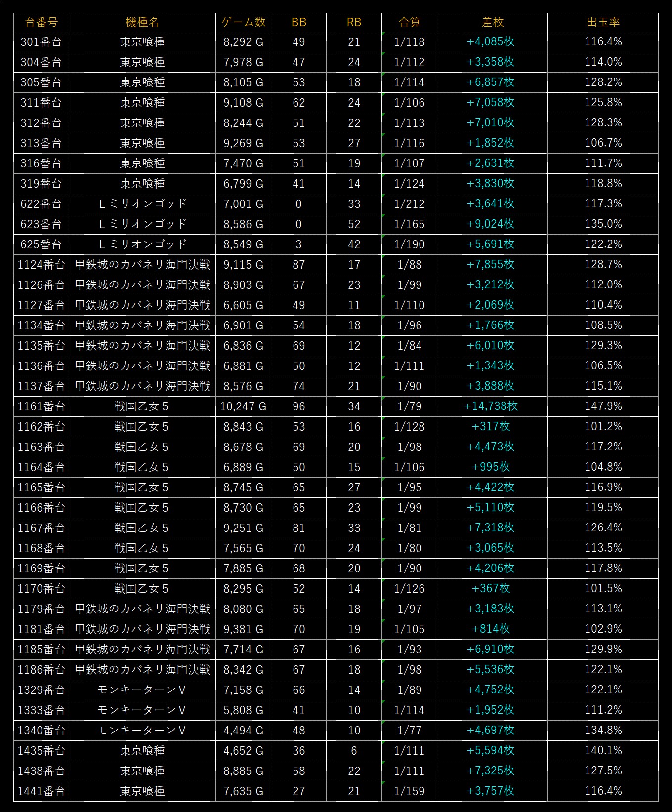Screen dimensions: 672x812
Task: Select the 1181番台 machine number cell
Action: tap(41, 629)
